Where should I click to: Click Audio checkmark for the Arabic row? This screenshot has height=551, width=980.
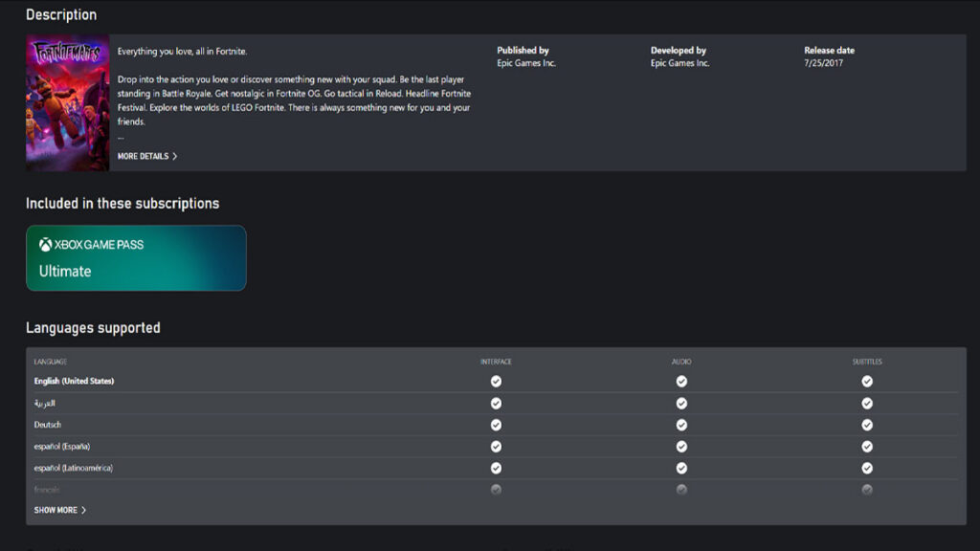click(x=681, y=404)
